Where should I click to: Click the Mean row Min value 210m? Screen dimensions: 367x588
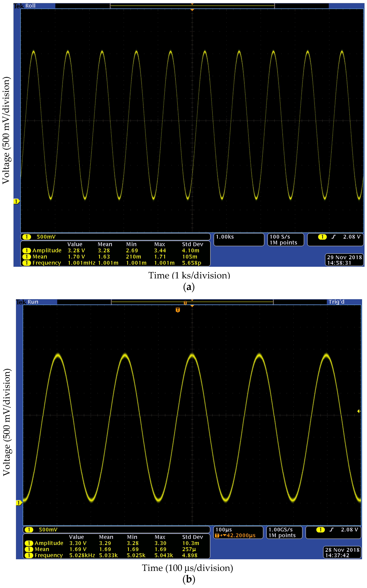(133, 257)
